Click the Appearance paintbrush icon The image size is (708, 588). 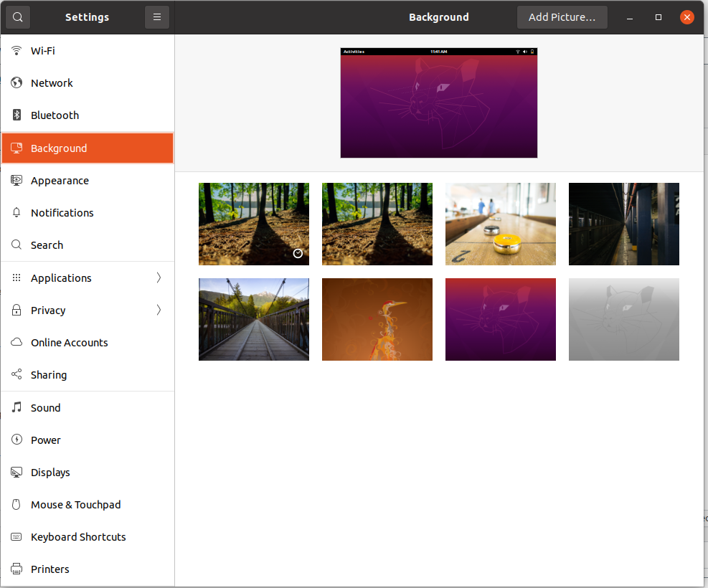pos(16,180)
